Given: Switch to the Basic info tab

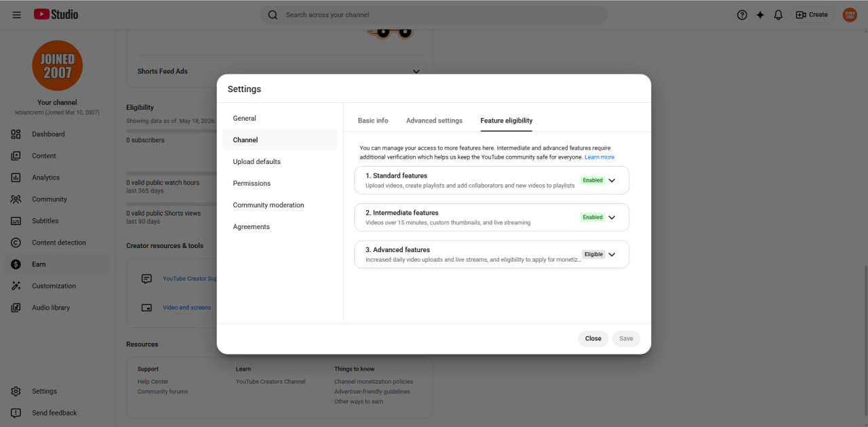Looking at the screenshot, I should click(x=373, y=121).
